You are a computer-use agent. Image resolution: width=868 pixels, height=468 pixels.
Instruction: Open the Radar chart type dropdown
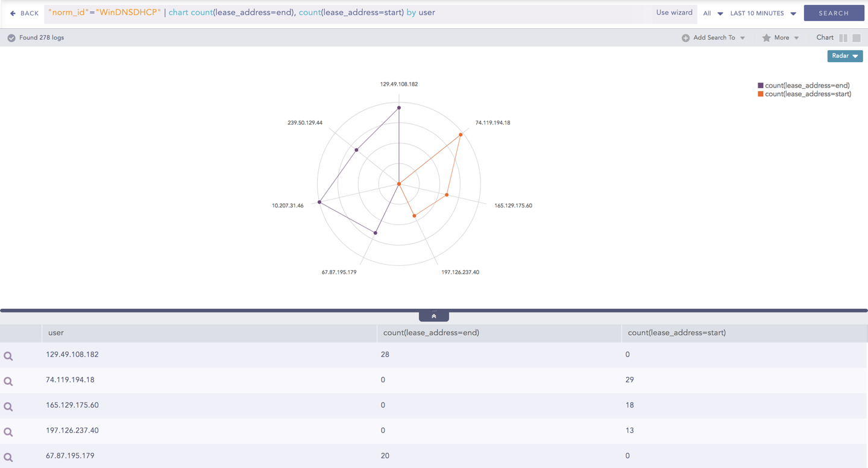click(x=844, y=56)
